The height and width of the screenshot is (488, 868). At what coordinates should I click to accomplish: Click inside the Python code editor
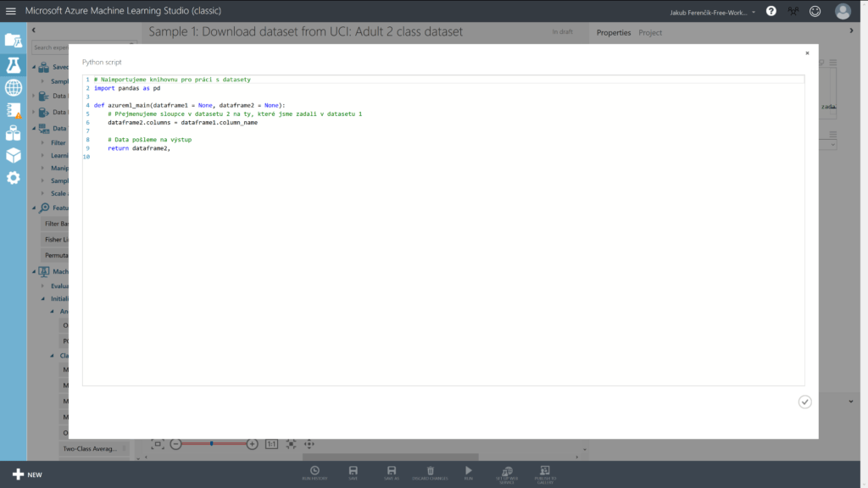[441, 254]
